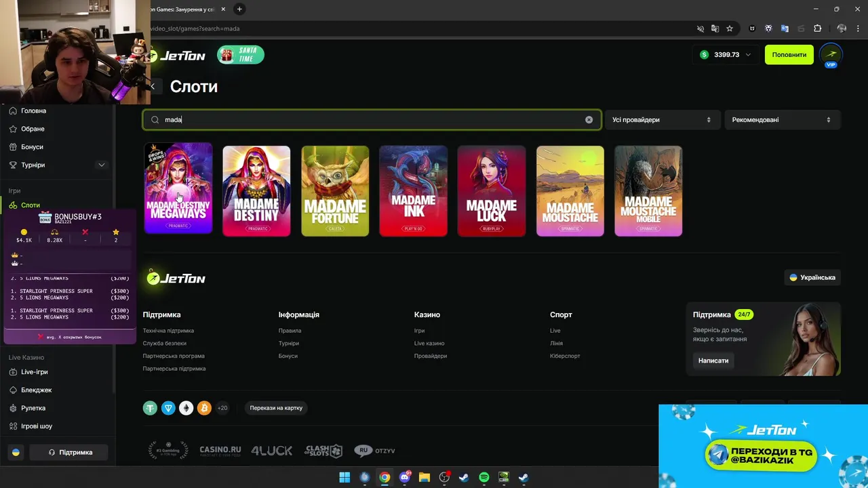
Task: Open Chrome extensions puzzle icon
Action: coord(817,28)
